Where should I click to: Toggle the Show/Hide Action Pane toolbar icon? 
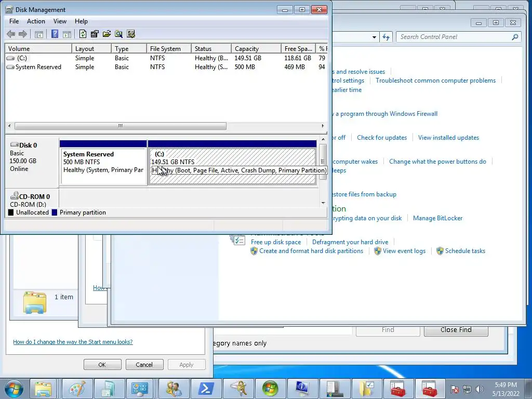coord(67,34)
